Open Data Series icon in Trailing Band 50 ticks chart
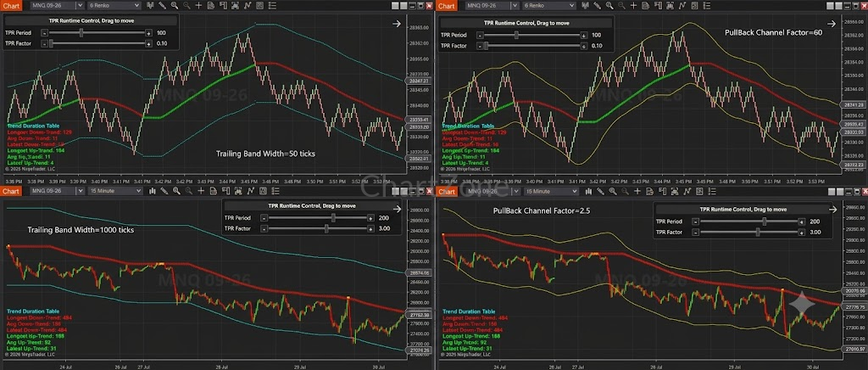Screen dimensions: 868x370 click(236, 6)
